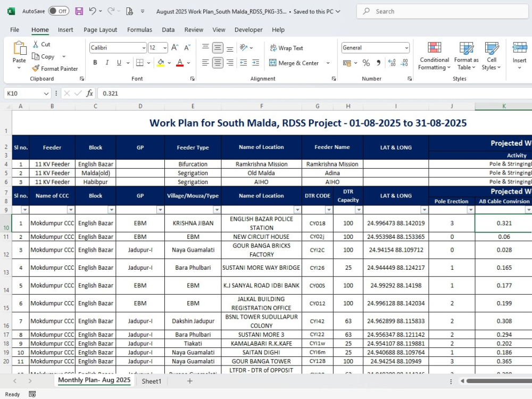This screenshot has height=399, width=532.
Task: Click the Redo arrow icon
Action: (111, 11)
